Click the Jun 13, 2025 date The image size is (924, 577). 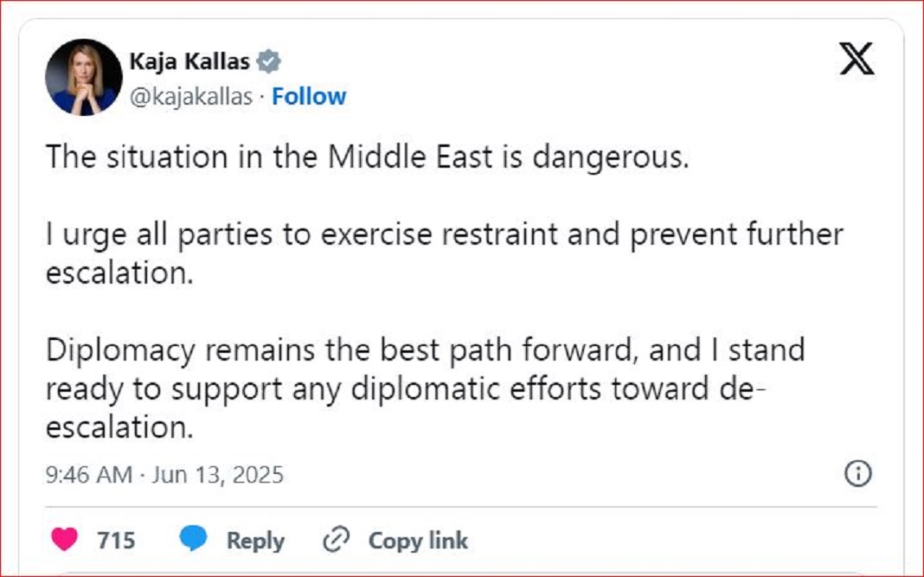pyautogui.click(x=217, y=474)
